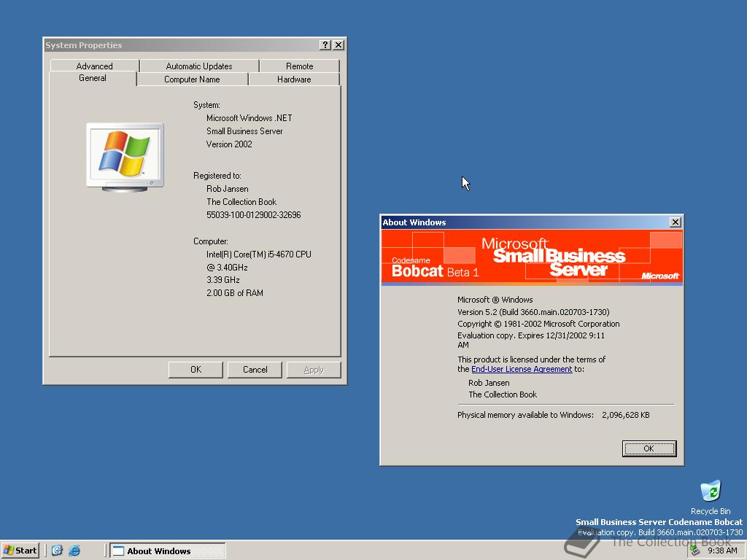The image size is (747, 560).
Task: Click the system tray network icon
Action: pyautogui.click(x=695, y=551)
